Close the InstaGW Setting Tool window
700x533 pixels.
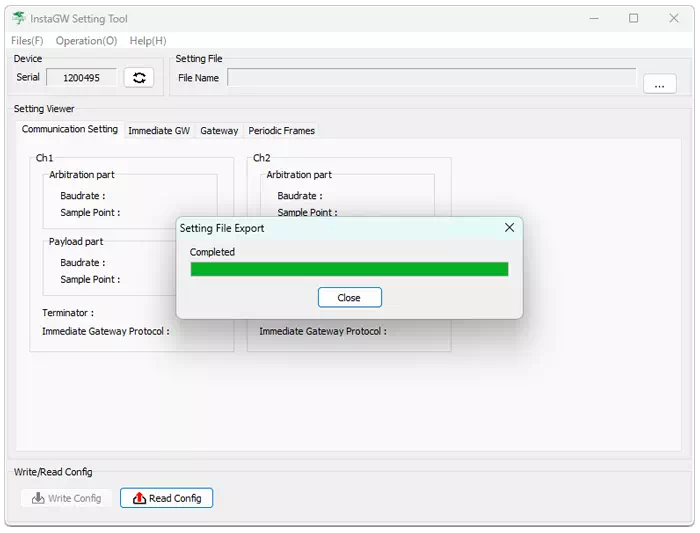click(673, 18)
